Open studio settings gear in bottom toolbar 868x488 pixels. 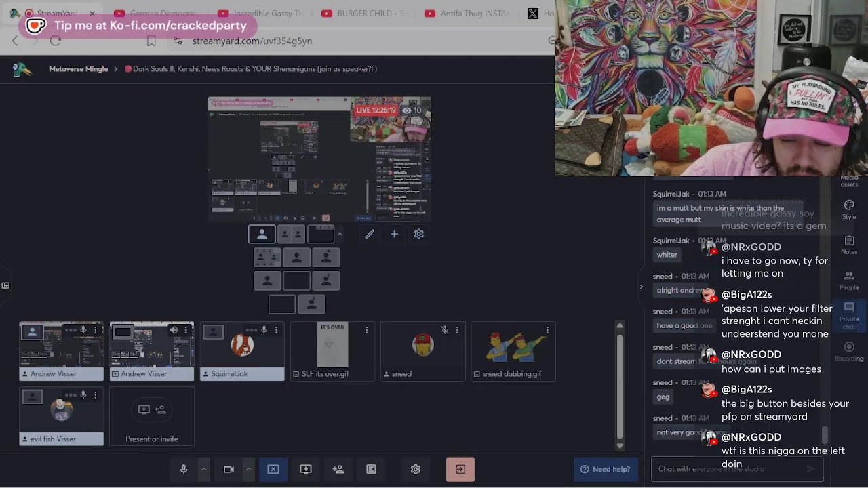point(416,469)
